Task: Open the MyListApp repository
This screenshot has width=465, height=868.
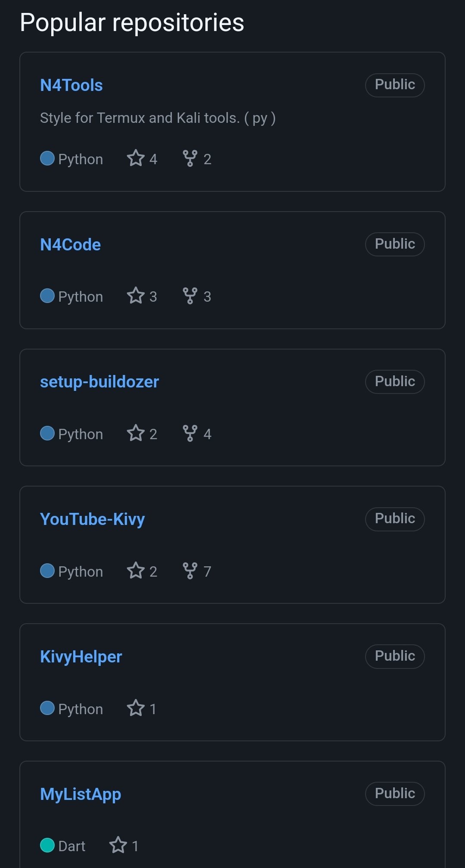Action: coord(81,794)
